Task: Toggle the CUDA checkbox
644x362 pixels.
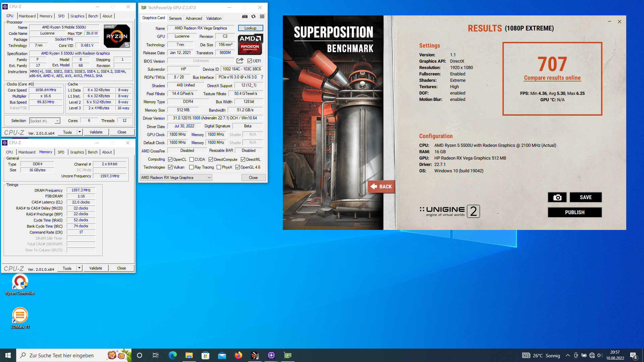Action: [192, 160]
